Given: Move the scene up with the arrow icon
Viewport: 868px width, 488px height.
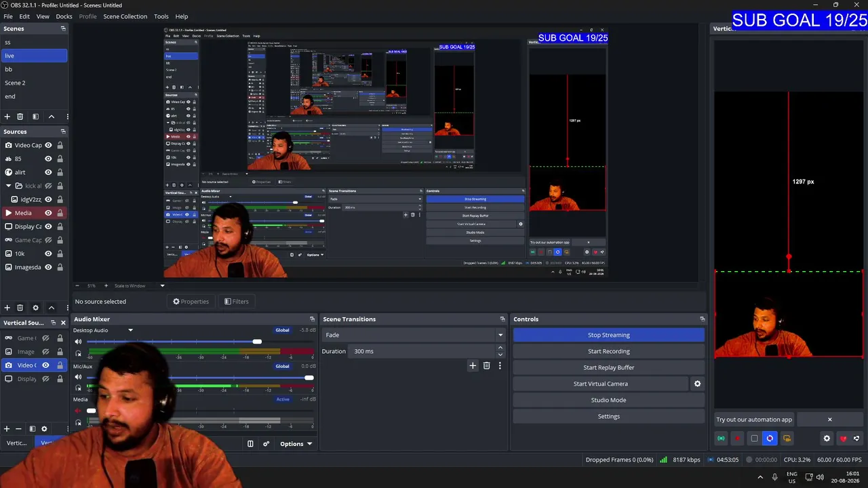Looking at the screenshot, I should tap(51, 117).
